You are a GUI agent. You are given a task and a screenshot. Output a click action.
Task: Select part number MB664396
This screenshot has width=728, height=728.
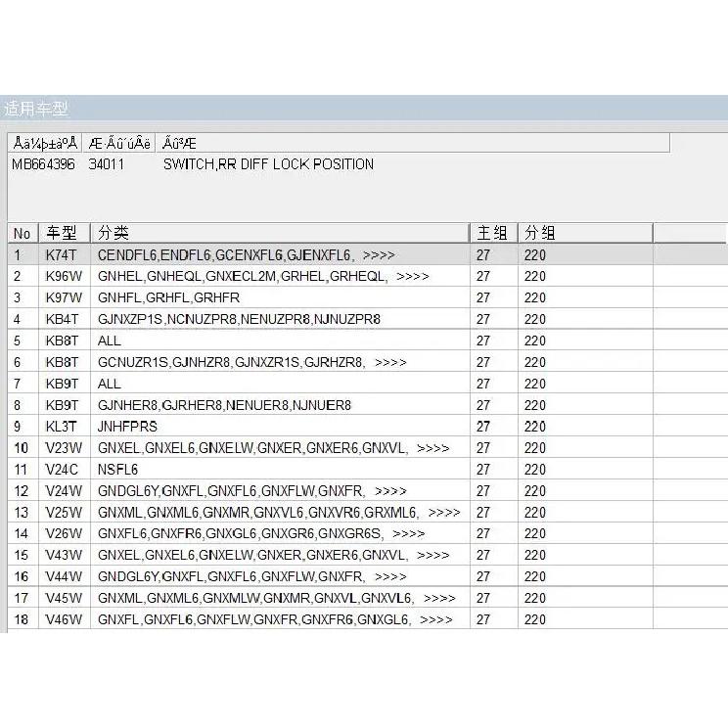coord(43,164)
